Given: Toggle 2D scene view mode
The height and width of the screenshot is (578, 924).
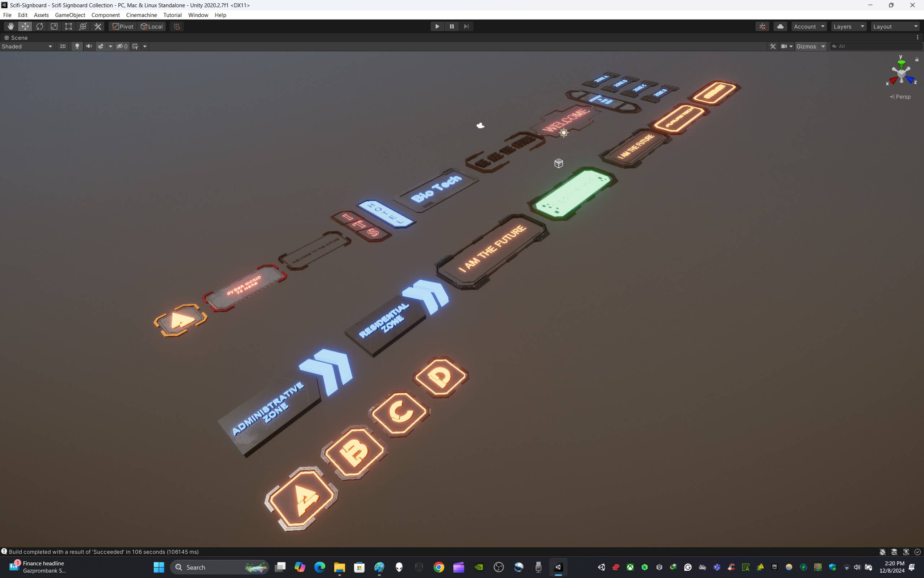Looking at the screenshot, I should (62, 46).
